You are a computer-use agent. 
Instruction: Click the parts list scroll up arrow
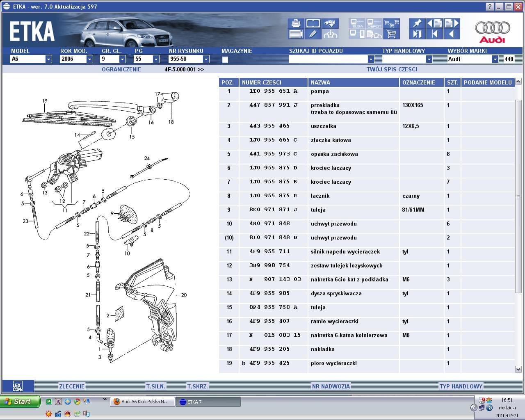(518, 82)
